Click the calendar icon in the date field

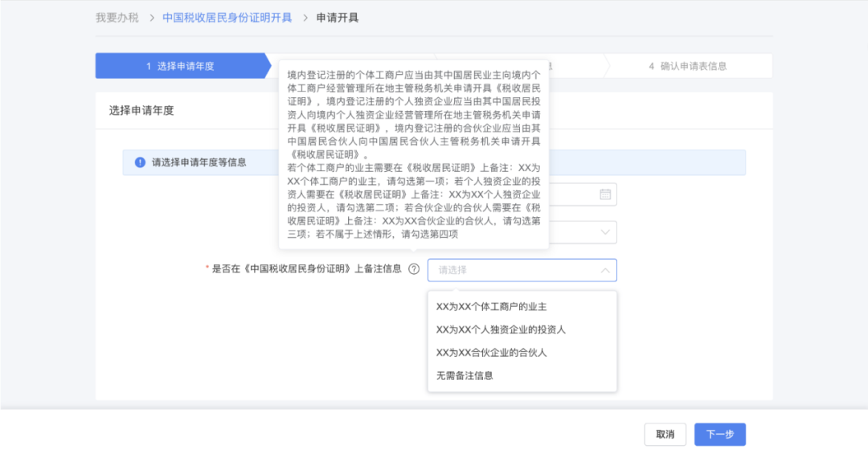604,194
